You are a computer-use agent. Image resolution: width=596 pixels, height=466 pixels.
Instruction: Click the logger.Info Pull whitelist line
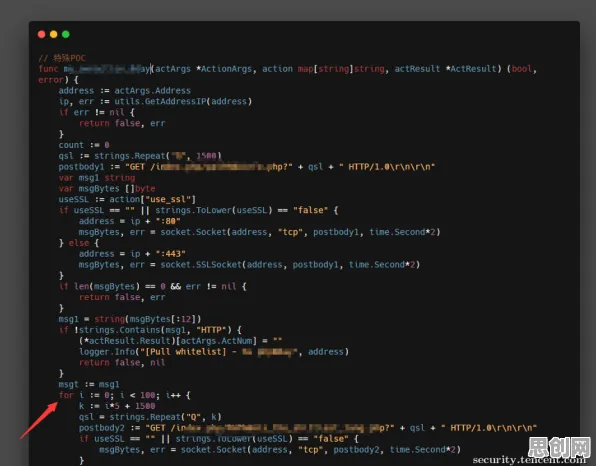click(x=214, y=352)
